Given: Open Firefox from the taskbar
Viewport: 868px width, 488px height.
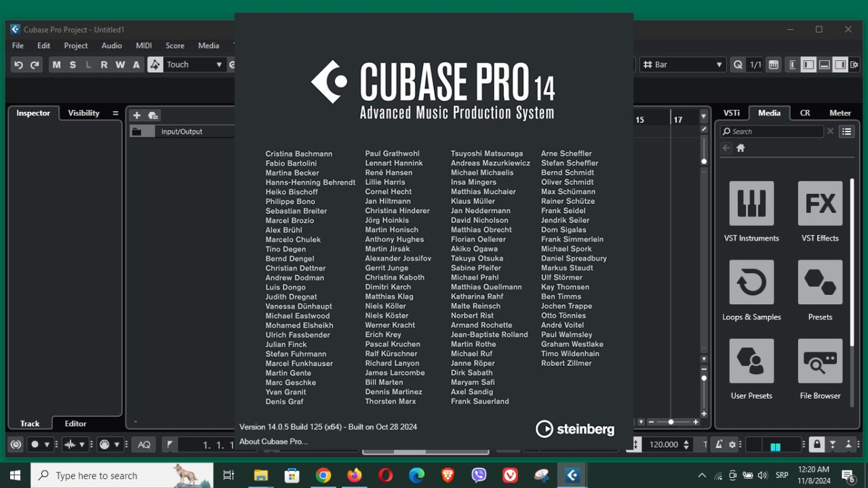Looking at the screenshot, I should pyautogui.click(x=355, y=476).
